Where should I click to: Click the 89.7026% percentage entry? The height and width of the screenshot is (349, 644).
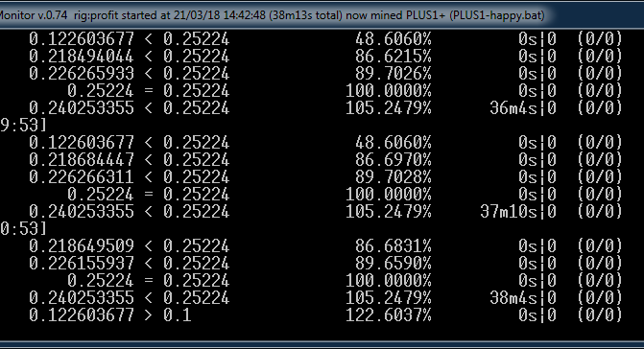394,74
